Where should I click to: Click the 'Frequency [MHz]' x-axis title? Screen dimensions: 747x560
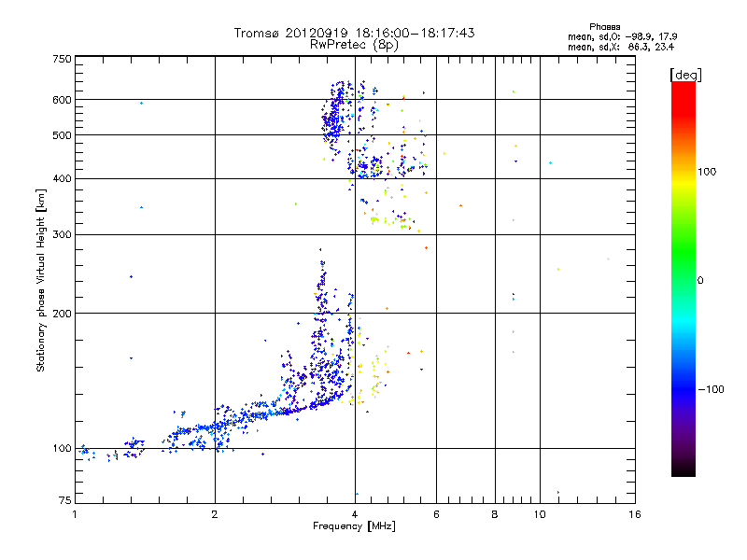354,526
